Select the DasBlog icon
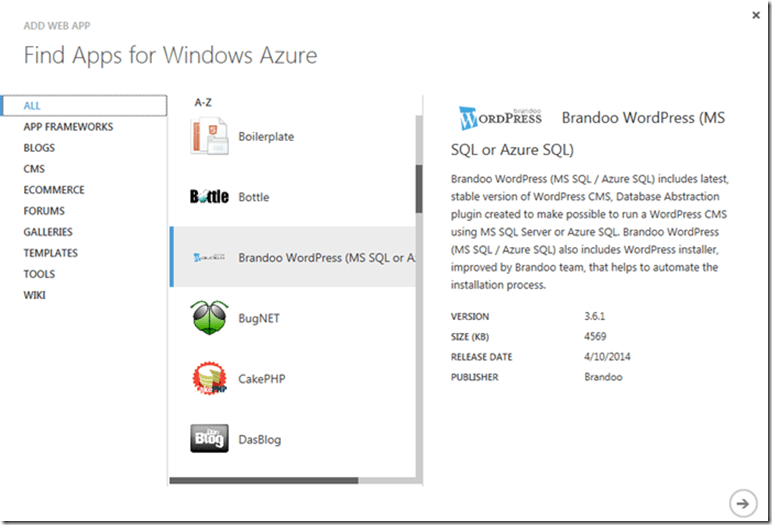The height and width of the screenshot is (525, 772). point(209,439)
